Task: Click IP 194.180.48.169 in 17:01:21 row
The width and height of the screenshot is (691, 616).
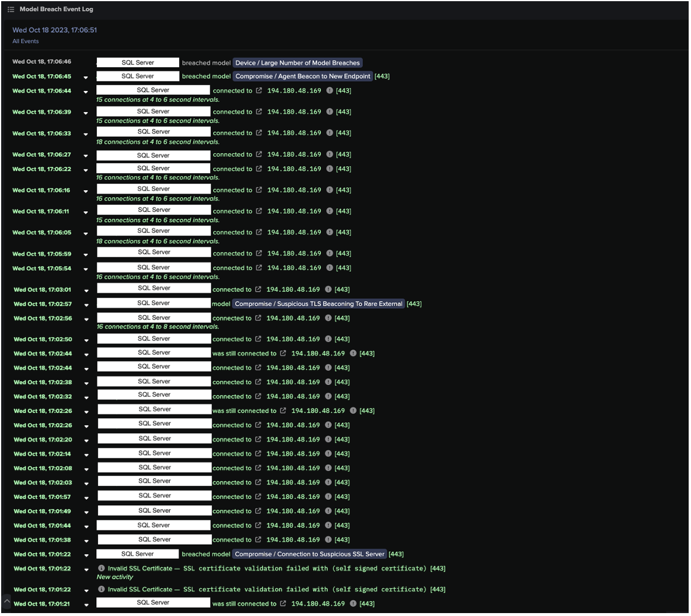Action: (318, 604)
